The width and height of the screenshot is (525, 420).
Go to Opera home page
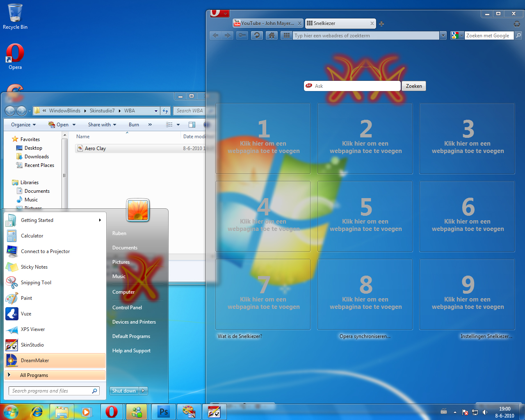(272, 36)
